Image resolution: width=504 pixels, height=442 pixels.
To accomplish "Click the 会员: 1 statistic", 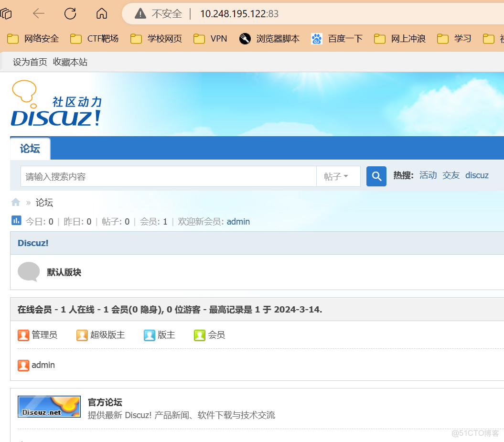I will [x=154, y=222].
